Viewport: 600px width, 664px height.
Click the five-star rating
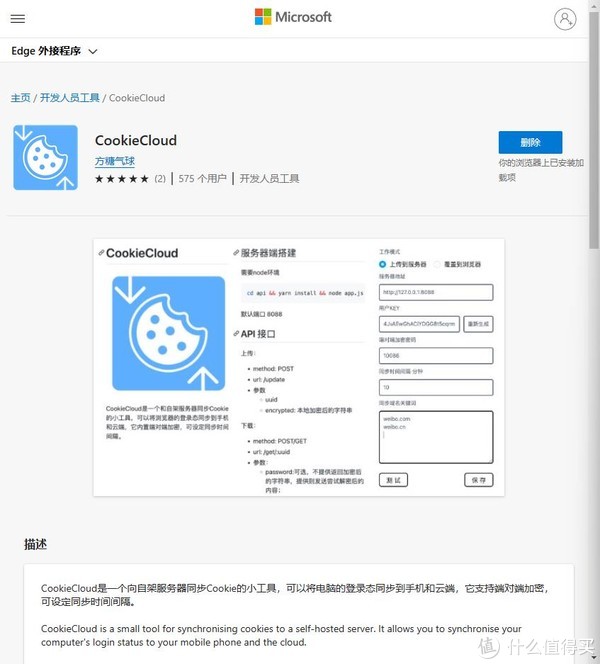click(122, 179)
